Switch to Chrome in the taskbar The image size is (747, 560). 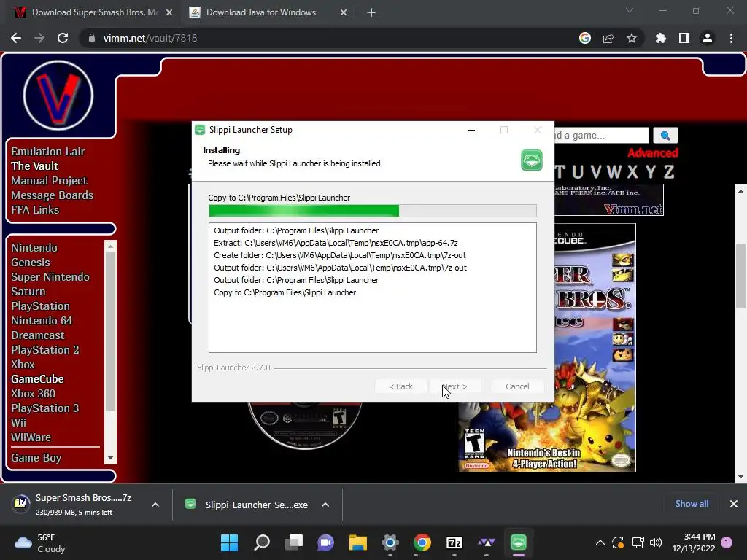tap(422, 542)
